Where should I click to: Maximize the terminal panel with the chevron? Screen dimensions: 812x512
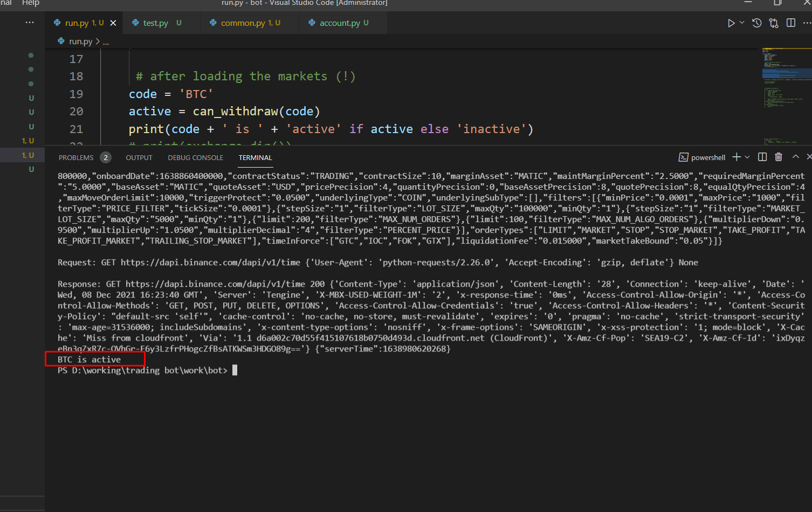point(795,156)
